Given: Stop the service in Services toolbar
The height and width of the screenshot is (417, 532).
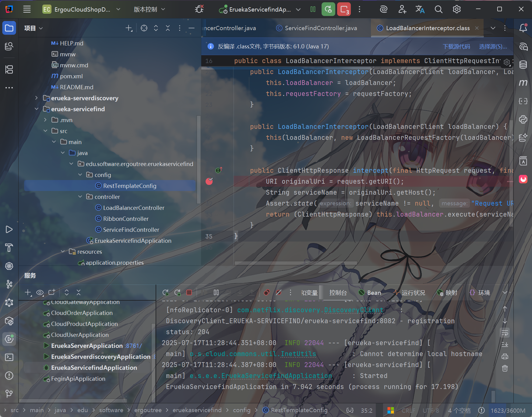Looking at the screenshot, I should [189, 292].
